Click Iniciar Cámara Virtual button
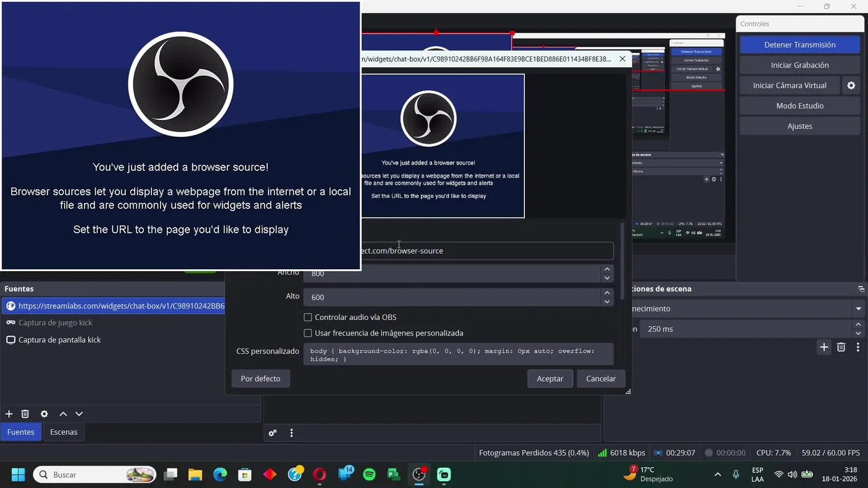The height and width of the screenshot is (488, 868). coord(789,85)
